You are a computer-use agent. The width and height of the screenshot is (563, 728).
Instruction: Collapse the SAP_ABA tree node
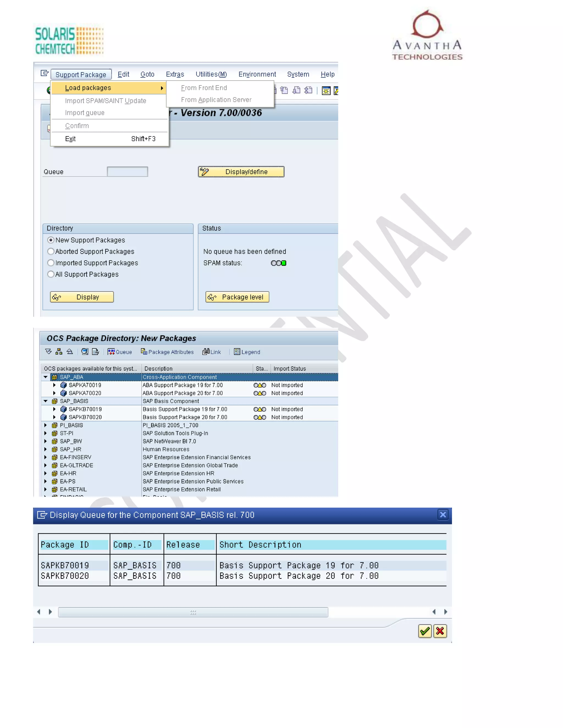[x=46, y=377]
